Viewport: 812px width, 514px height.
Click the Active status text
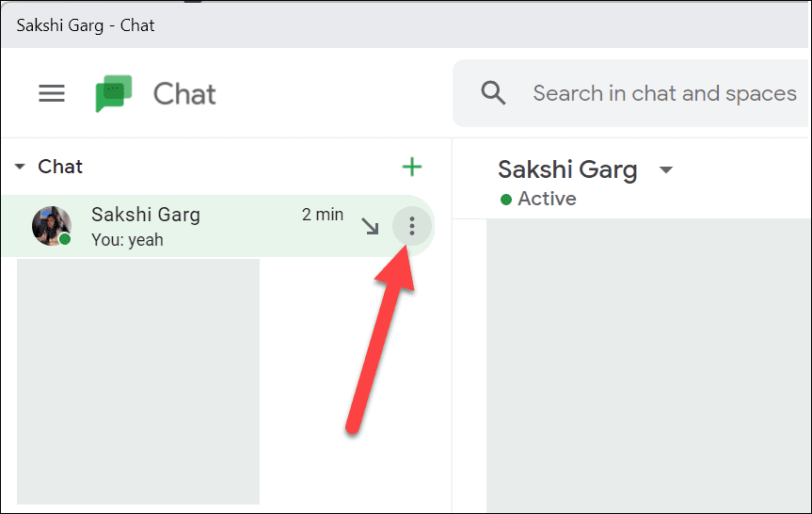pos(547,199)
